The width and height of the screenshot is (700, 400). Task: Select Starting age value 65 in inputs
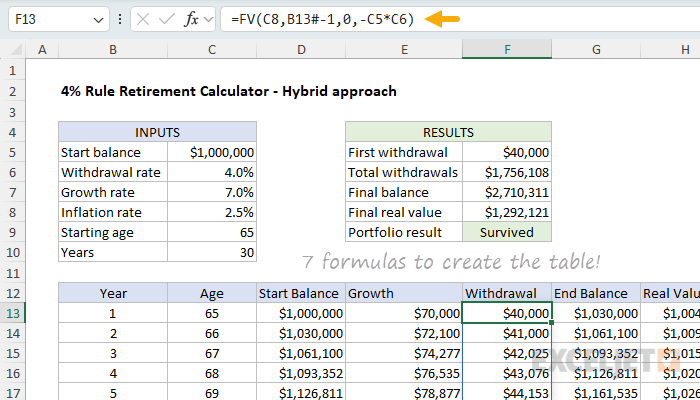coord(212,233)
